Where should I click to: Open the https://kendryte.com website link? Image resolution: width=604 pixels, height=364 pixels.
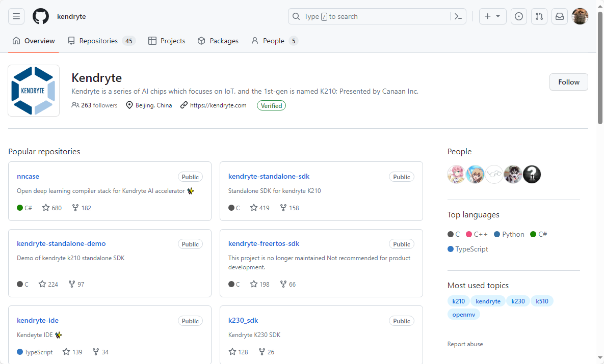pos(218,105)
